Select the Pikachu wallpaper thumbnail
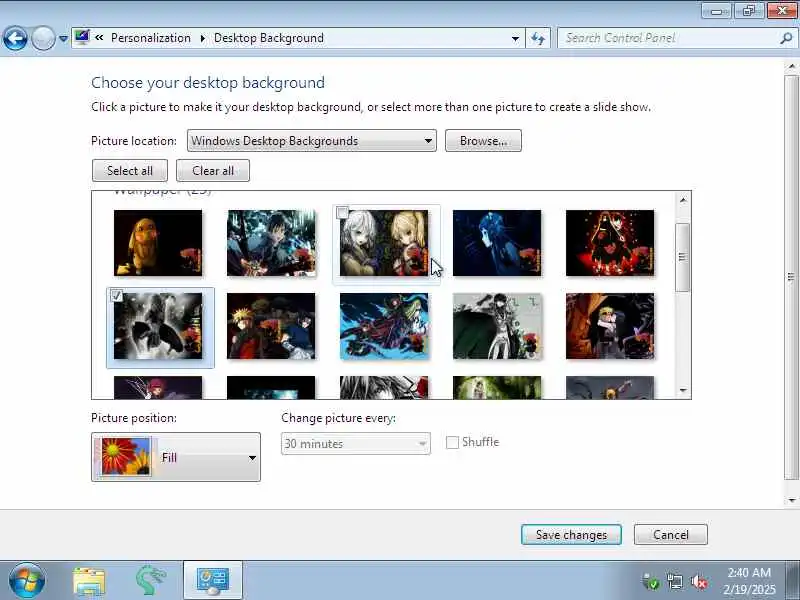Viewport: 800px width, 600px height. [x=158, y=243]
